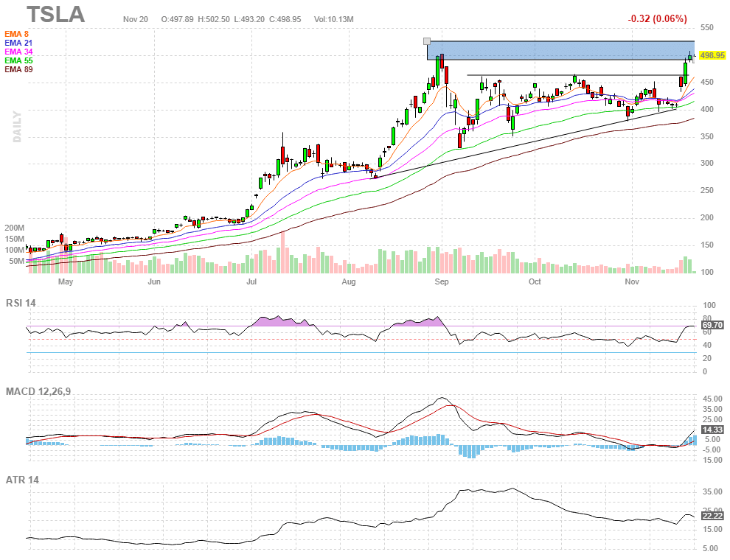Grab the square handle on the blue resistance zone
Screen dimensions: 730x560
(427, 41)
